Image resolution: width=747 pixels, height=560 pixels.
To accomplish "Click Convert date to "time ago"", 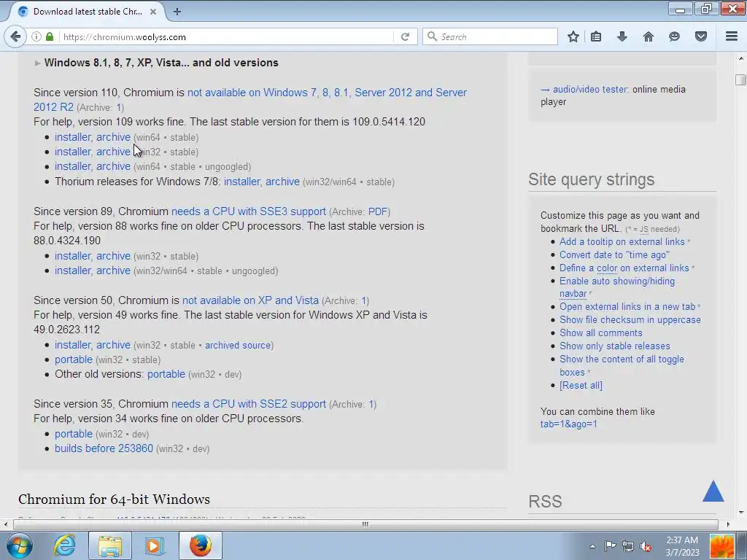I will pos(614,254).
